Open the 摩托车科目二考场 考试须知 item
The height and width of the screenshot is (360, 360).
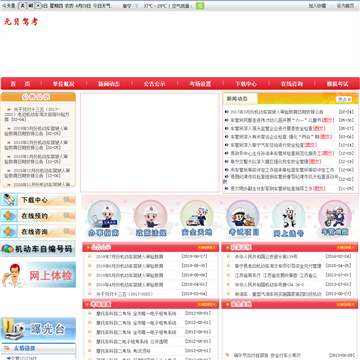(123, 351)
